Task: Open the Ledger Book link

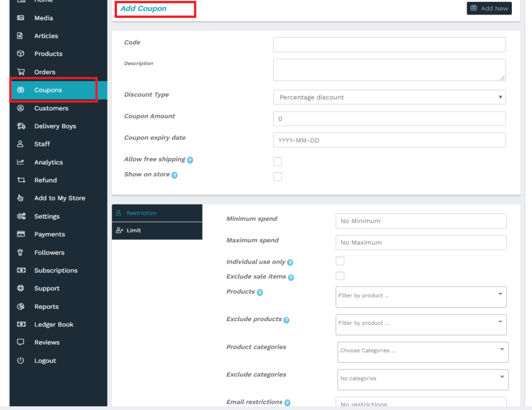Action: click(x=54, y=324)
